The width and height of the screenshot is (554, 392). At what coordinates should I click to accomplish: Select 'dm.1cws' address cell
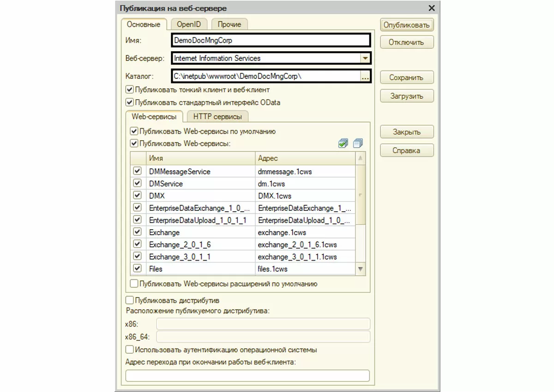point(306,184)
